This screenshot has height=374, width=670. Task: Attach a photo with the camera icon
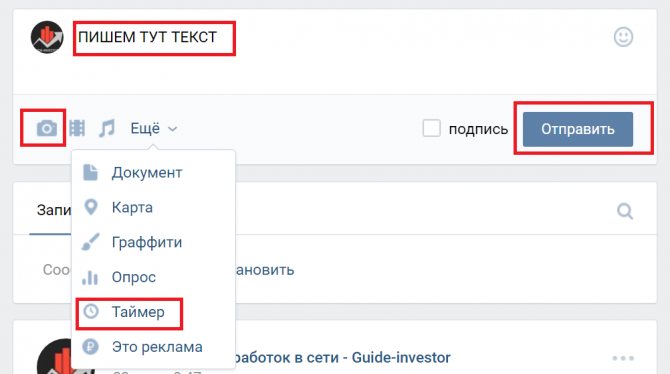coord(46,128)
